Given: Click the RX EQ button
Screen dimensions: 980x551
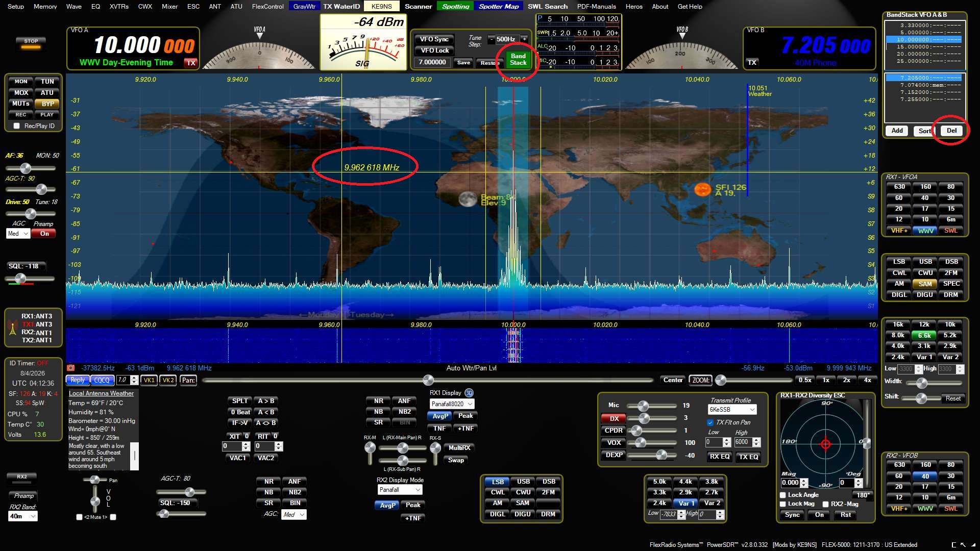Looking at the screenshot, I should (720, 457).
